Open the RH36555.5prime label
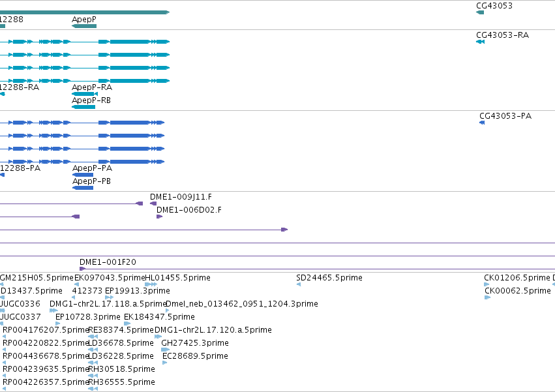Screen dimensions: 555x392 (121, 382)
